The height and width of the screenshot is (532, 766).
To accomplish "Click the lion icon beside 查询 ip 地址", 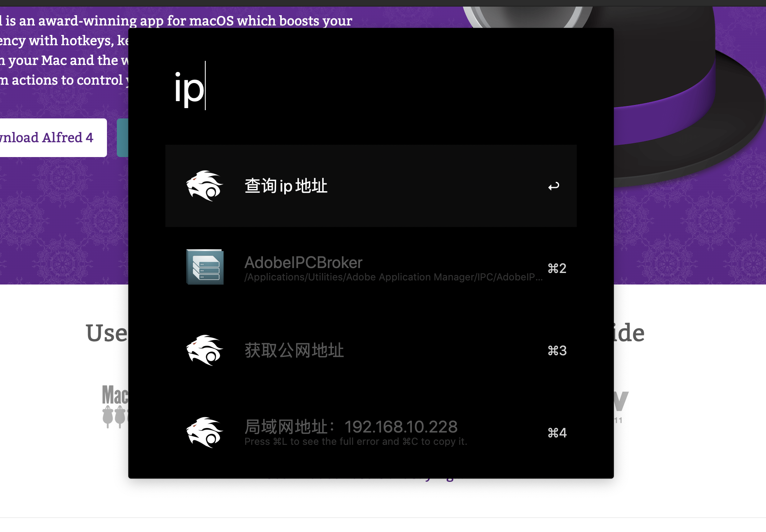I will tap(204, 186).
